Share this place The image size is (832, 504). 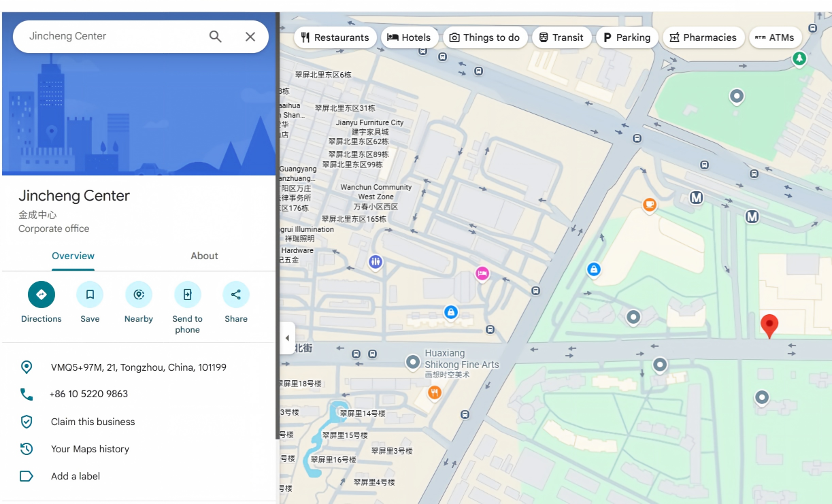point(236,295)
